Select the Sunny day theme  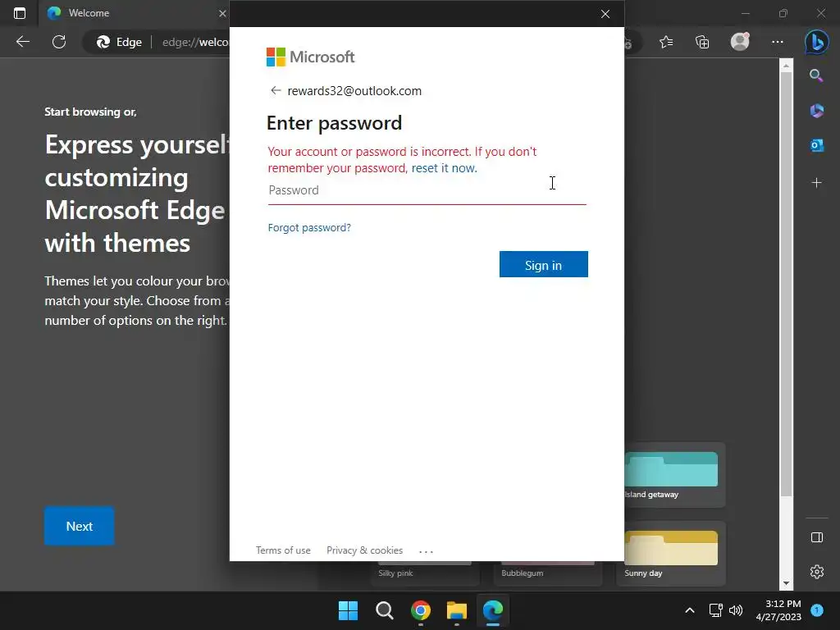671,554
